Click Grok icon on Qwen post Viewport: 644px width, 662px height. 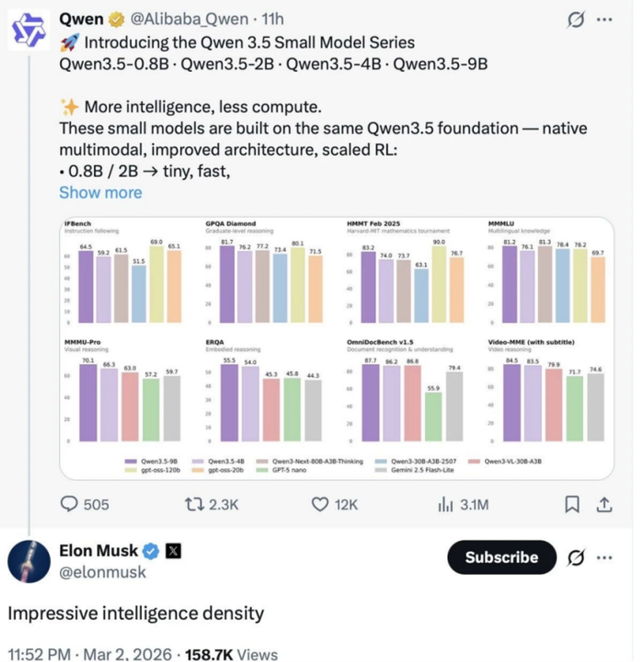(579, 19)
